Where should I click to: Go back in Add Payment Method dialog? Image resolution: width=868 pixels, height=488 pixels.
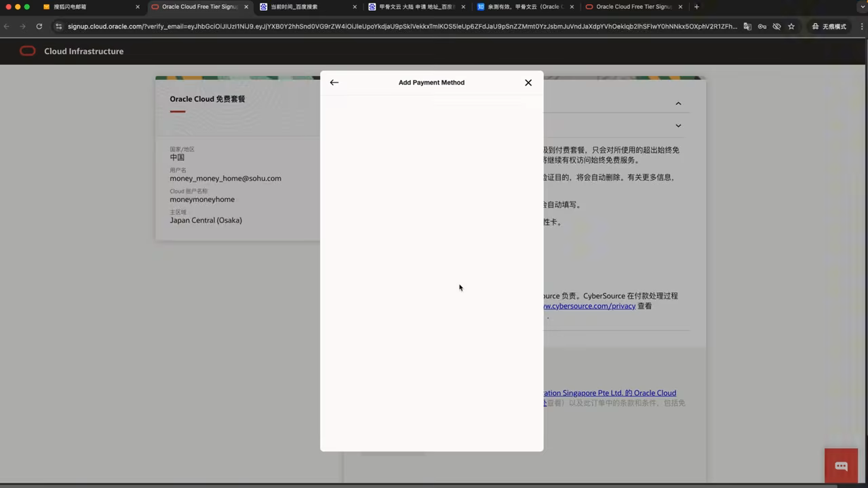tap(334, 83)
